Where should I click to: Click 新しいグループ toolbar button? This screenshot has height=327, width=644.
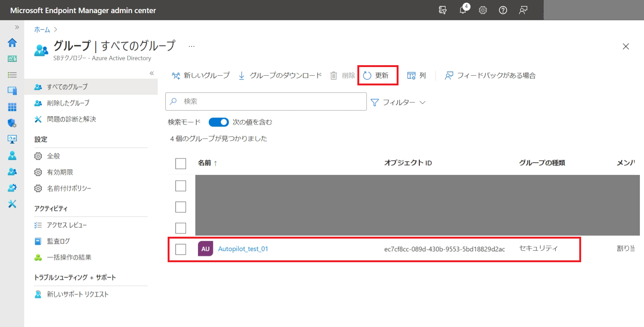tap(201, 76)
